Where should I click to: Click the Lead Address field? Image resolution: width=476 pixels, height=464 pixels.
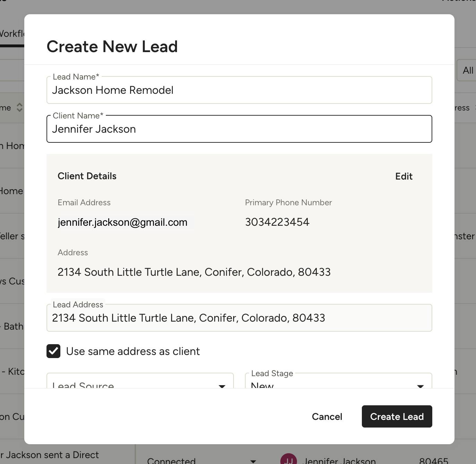point(239,318)
